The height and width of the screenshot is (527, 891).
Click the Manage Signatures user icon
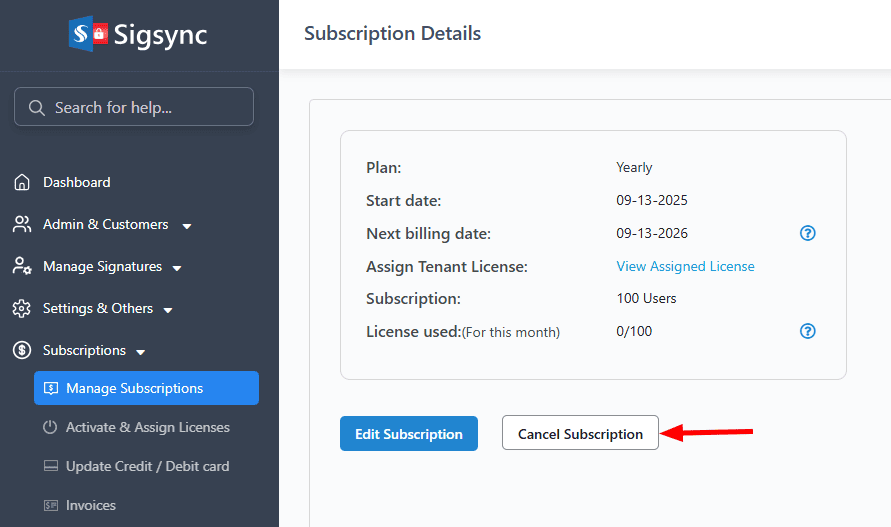pyautogui.click(x=21, y=267)
